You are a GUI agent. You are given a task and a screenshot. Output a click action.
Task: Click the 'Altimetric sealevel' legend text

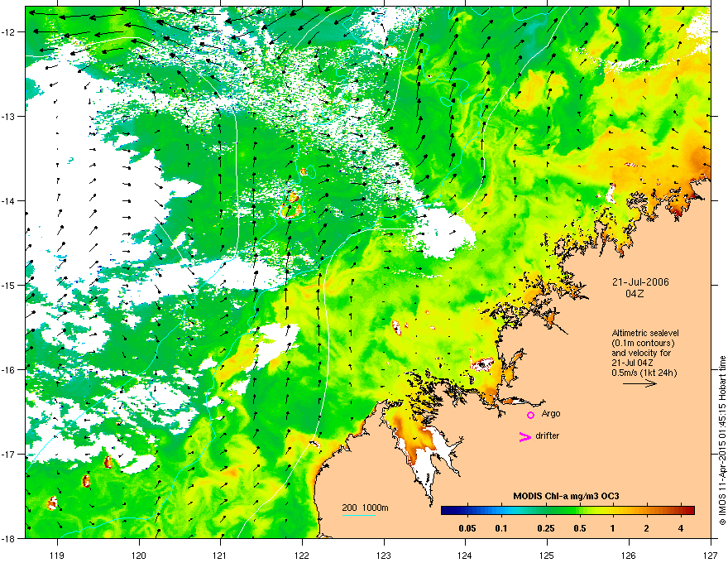[645, 333]
